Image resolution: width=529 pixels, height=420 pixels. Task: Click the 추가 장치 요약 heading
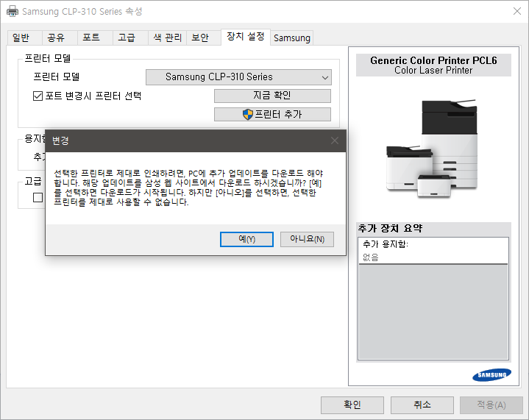(390, 228)
